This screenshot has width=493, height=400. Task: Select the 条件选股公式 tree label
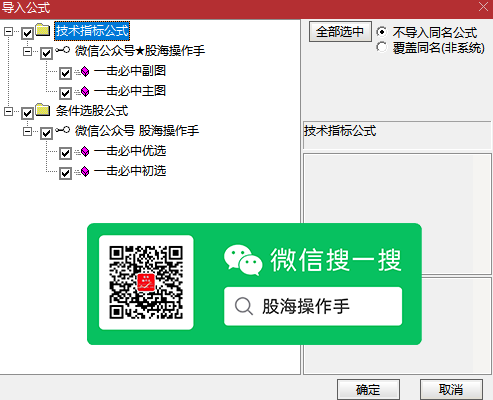[x=92, y=111]
